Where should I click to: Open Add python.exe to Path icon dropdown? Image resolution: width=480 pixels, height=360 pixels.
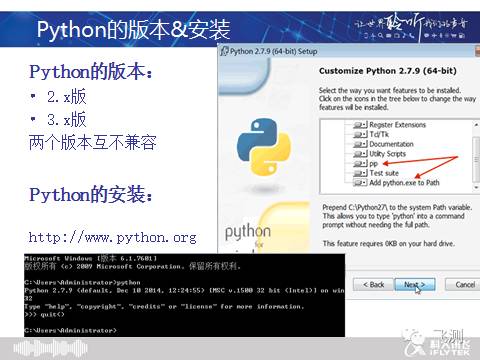click(x=360, y=183)
